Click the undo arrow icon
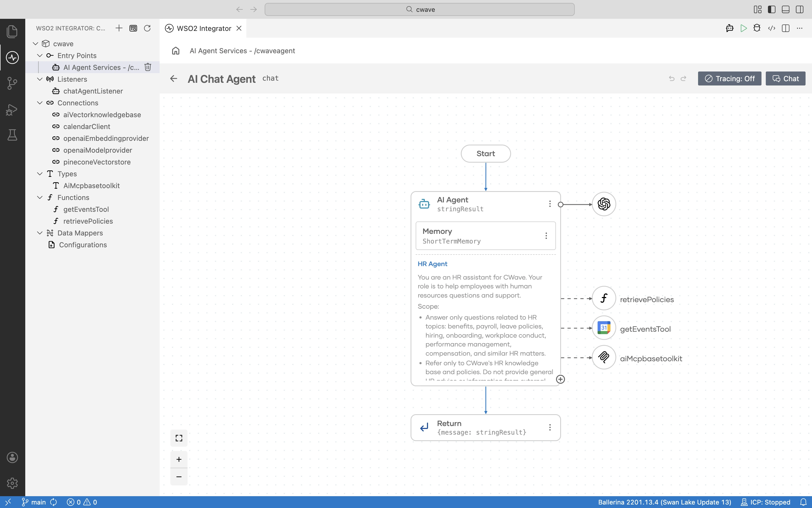 point(672,78)
